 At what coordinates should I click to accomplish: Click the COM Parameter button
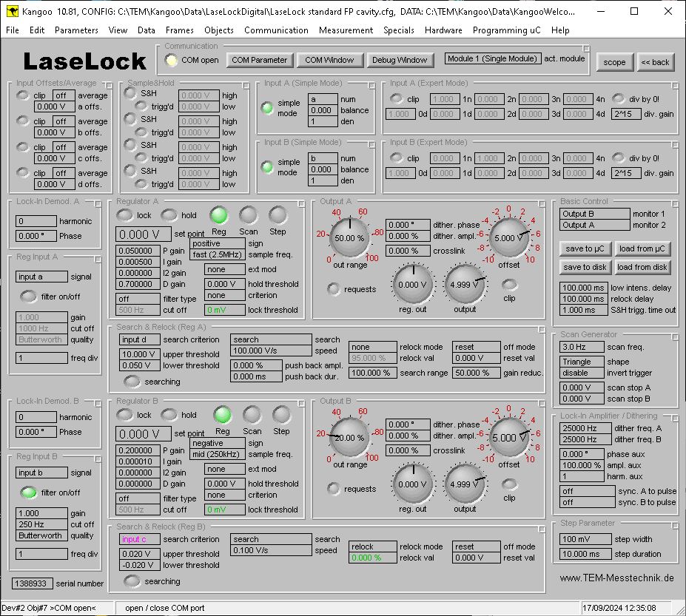[259, 60]
